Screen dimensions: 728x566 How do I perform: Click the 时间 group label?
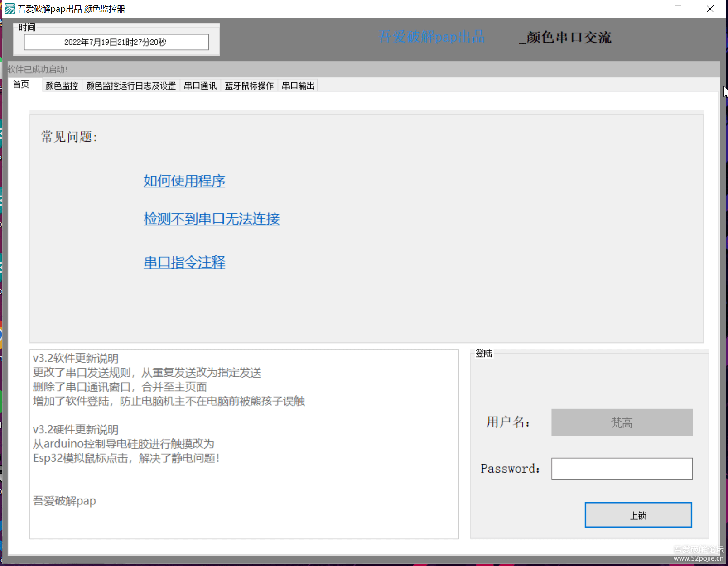click(x=27, y=28)
